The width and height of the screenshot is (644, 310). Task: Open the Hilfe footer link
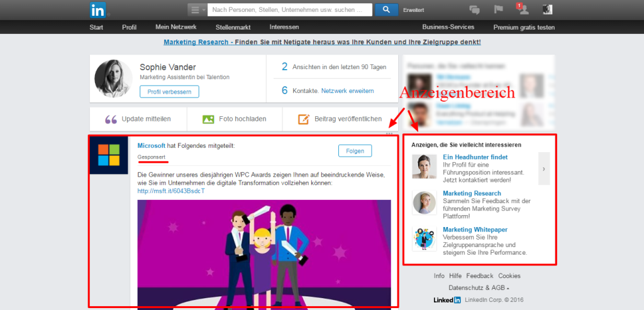click(455, 276)
